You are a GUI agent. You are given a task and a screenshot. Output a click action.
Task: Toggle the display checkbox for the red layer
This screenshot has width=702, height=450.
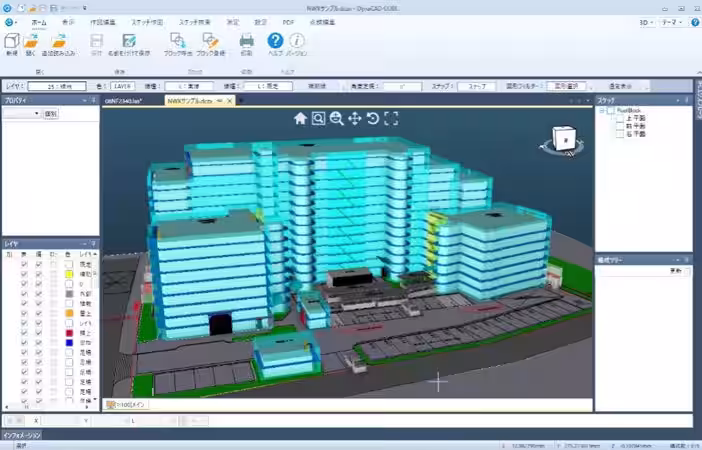coord(24,333)
